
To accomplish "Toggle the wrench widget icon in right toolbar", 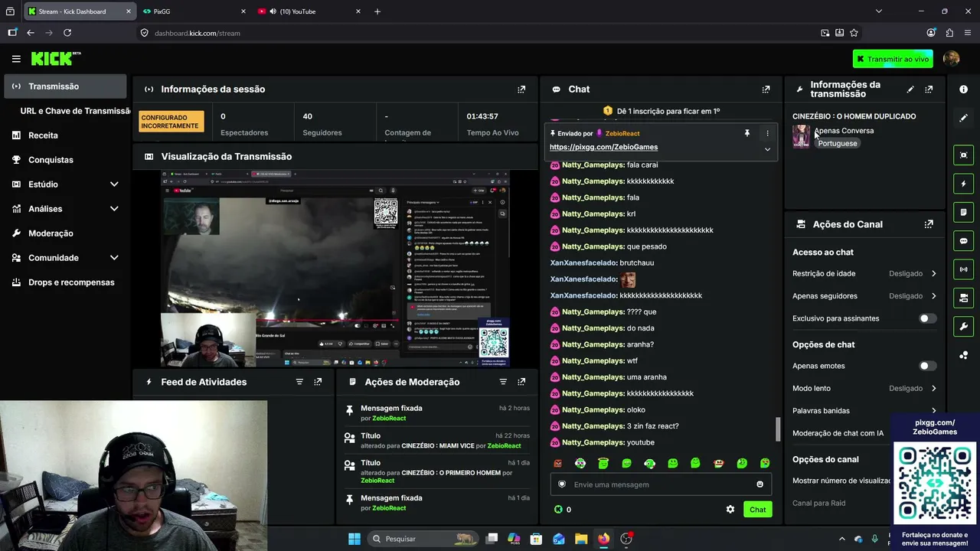I will [963, 326].
